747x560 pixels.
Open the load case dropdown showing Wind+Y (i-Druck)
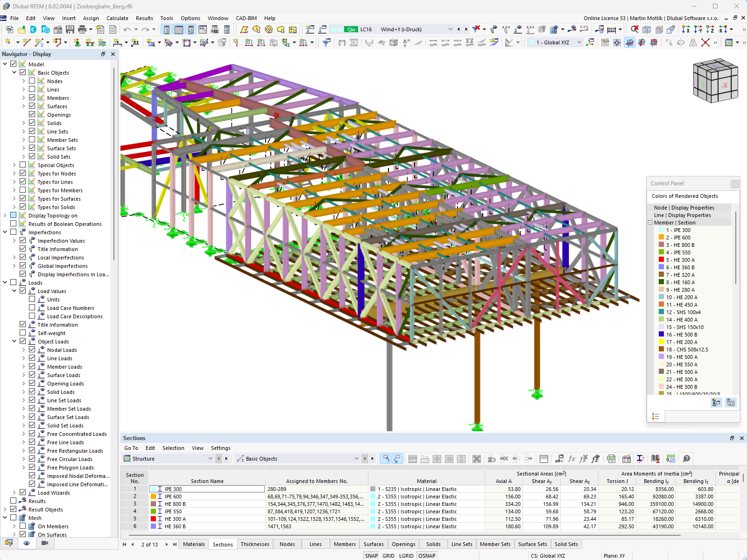click(x=450, y=29)
